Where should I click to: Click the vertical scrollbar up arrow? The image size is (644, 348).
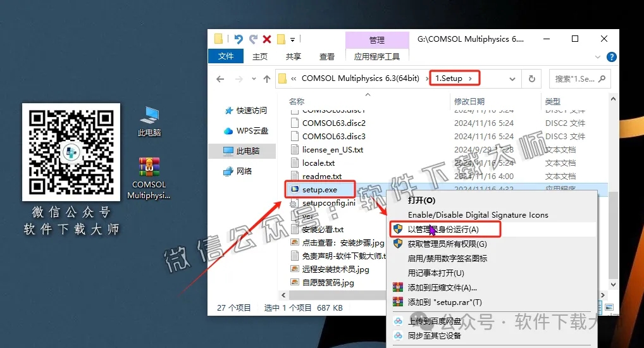pyautogui.click(x=613, y=99)
